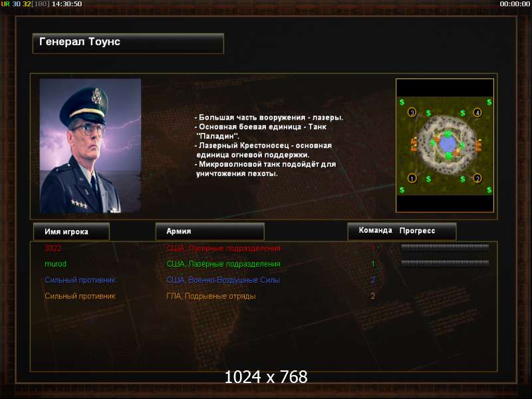Click the dollar supply icon beside position 2
Viewport: 532px width, 399px height.
point(463,179)
